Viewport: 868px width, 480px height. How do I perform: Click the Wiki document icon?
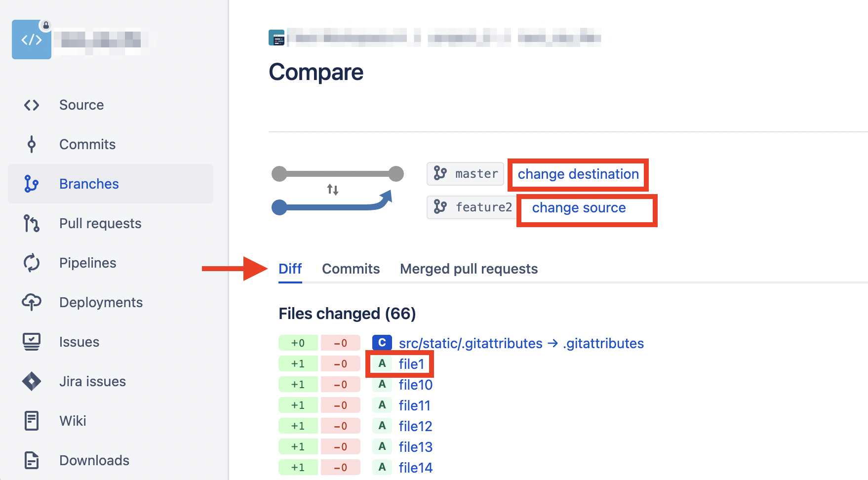32,421
